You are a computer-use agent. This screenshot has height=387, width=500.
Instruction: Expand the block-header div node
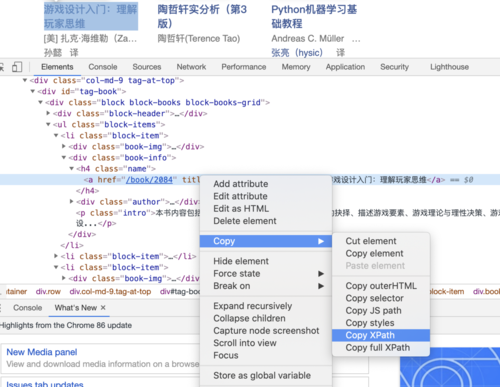pyautogui.click(x=48, y=113)
